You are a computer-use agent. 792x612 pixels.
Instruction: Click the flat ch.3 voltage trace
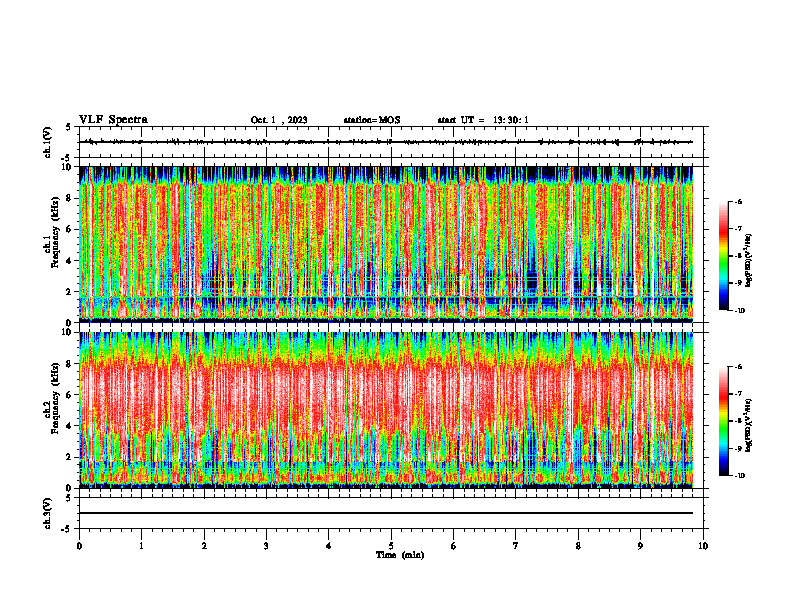click(386, 513)
